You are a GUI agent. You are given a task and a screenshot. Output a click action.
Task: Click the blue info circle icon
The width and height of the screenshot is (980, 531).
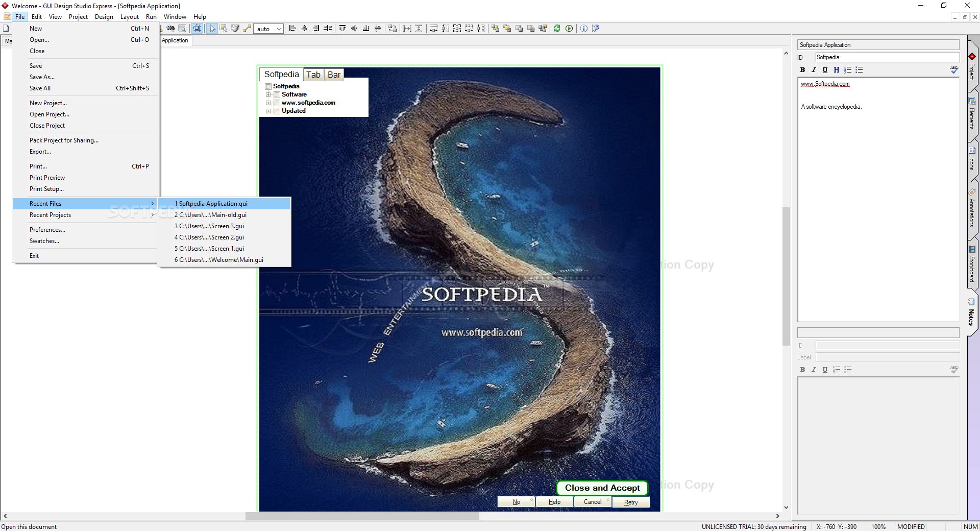click(584, 29)
